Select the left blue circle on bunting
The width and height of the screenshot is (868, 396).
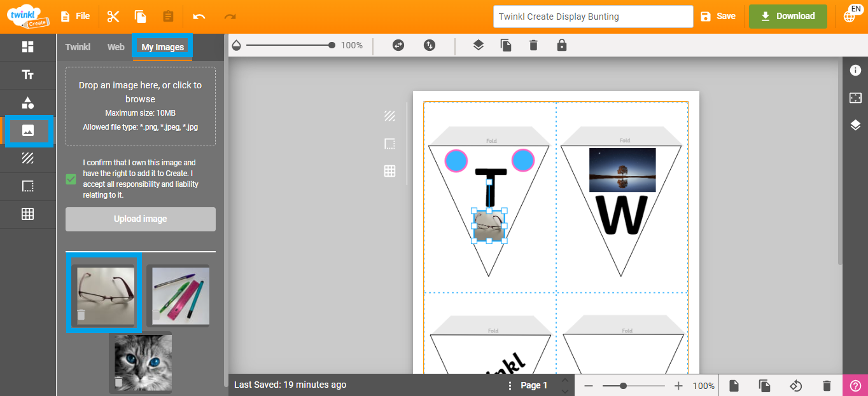pyautogui.click(x=456, y=161)
